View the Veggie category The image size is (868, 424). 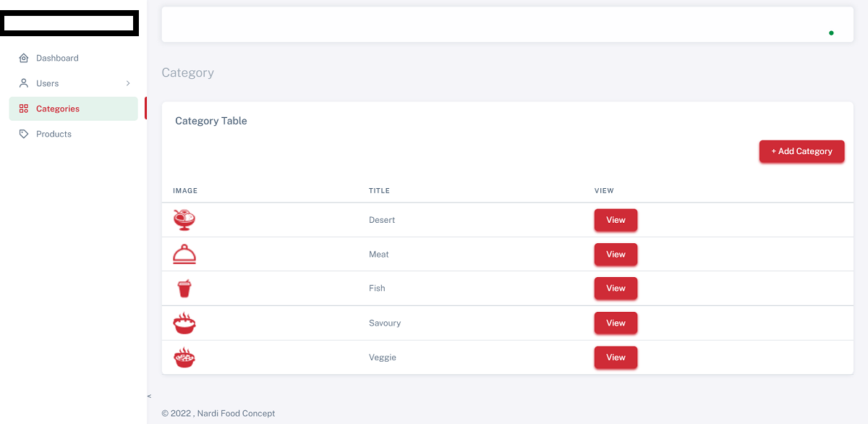click(616, 357)
